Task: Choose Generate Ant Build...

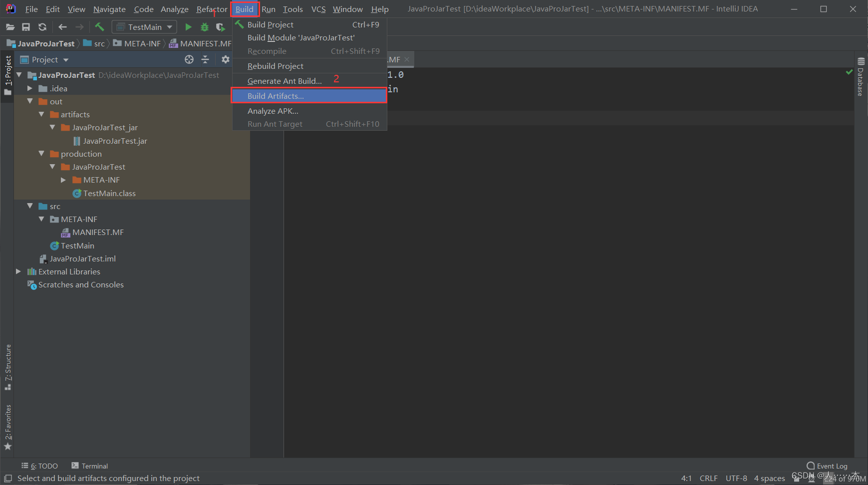Action: [309, 81]
